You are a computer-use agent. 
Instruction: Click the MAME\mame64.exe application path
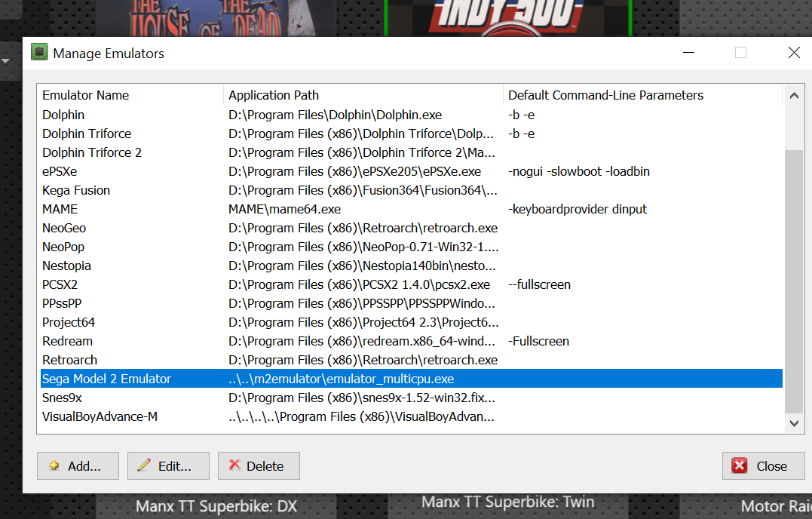pos(284,209)
